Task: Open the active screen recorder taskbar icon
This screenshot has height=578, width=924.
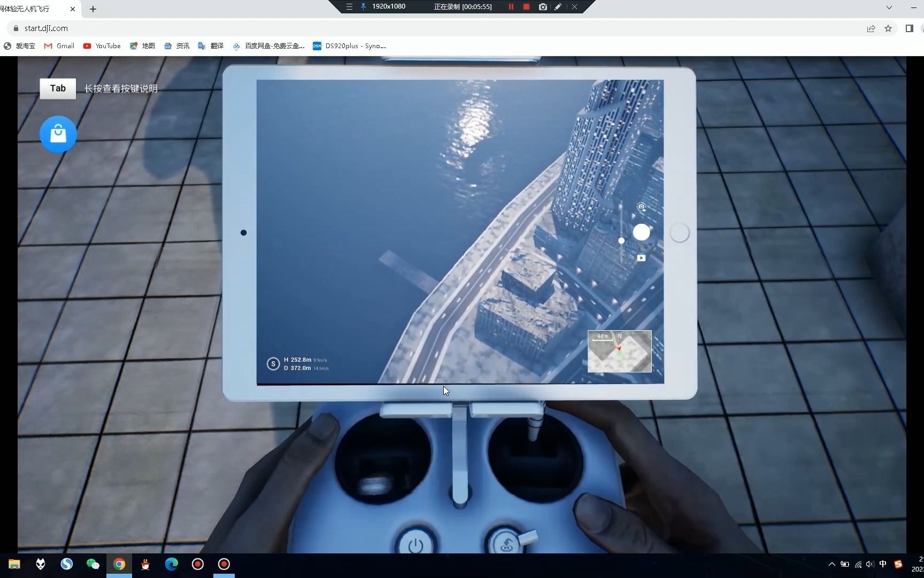Action: (224, 564)
